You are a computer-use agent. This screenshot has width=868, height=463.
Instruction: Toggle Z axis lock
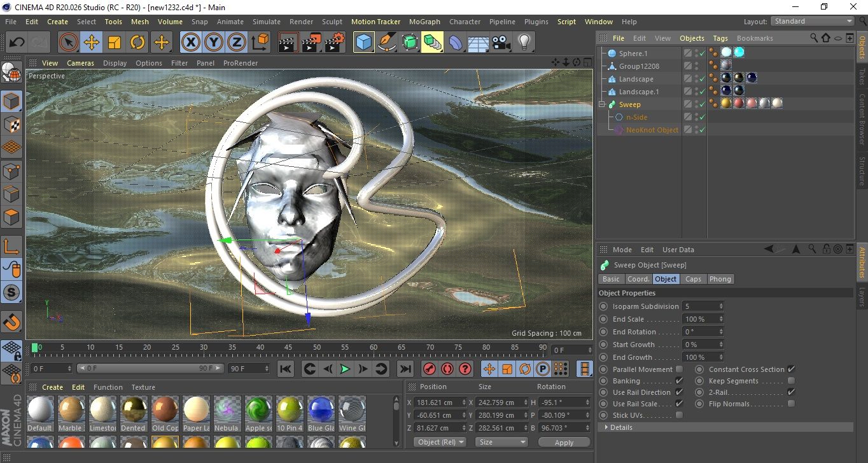[x=237, y=43]
